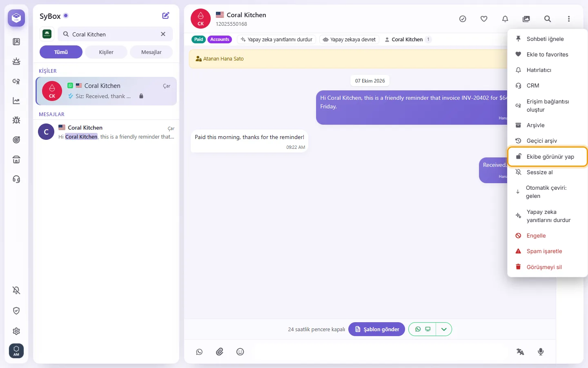The height and width of the screenshot is (368, 588).
Task: Select Spam işaretle menu entry
Action: point(547,251)
